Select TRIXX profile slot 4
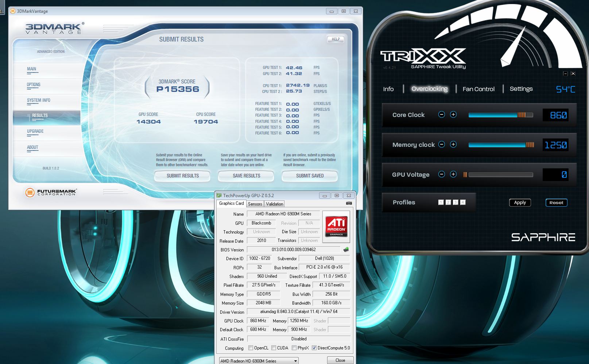589x364 pixels. 463,202
